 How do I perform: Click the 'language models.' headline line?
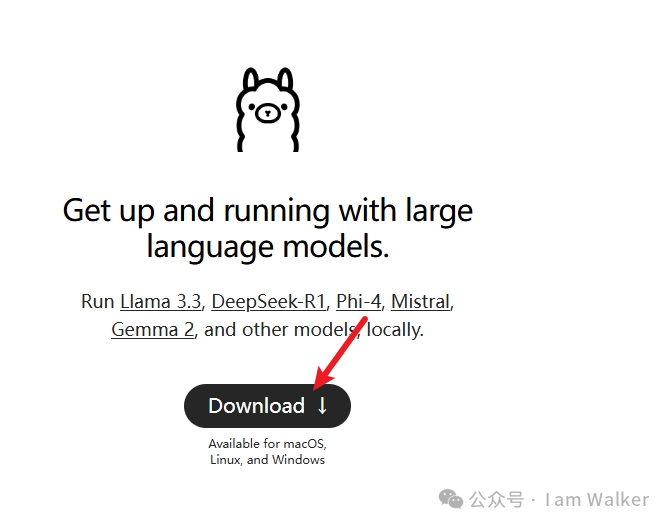(268, 247)
